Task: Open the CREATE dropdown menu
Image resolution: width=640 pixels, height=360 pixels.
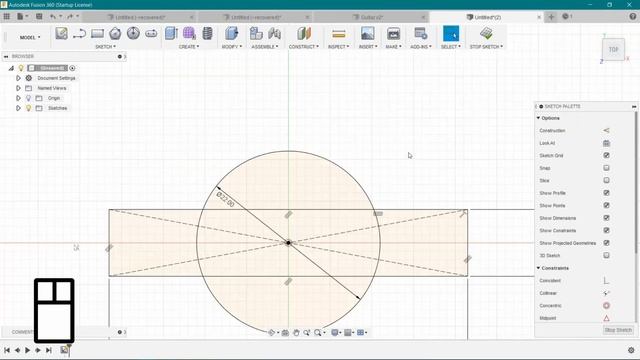Action: tap(189, 47)
